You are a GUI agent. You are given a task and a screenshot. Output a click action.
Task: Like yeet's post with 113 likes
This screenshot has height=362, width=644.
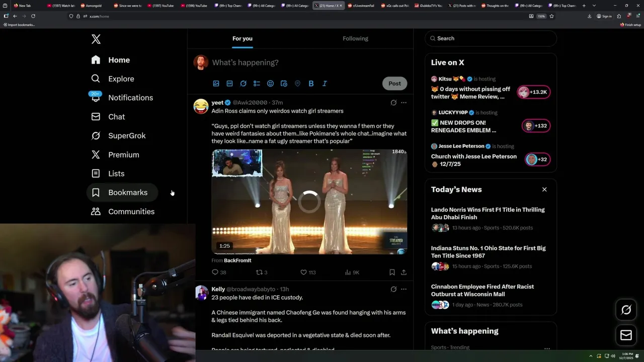(307, 272)
